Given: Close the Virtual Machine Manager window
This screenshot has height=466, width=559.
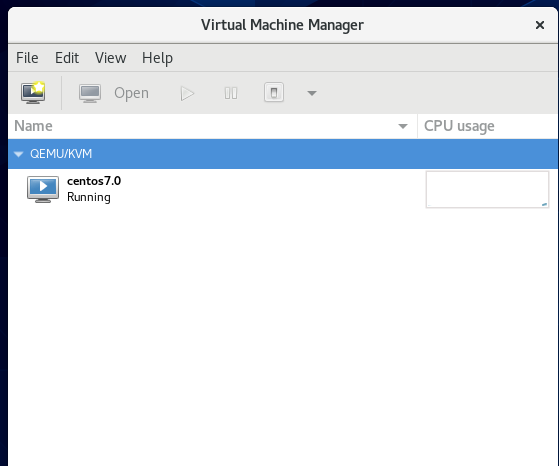Looking at the screenshot, I should (x=540, y=25).
